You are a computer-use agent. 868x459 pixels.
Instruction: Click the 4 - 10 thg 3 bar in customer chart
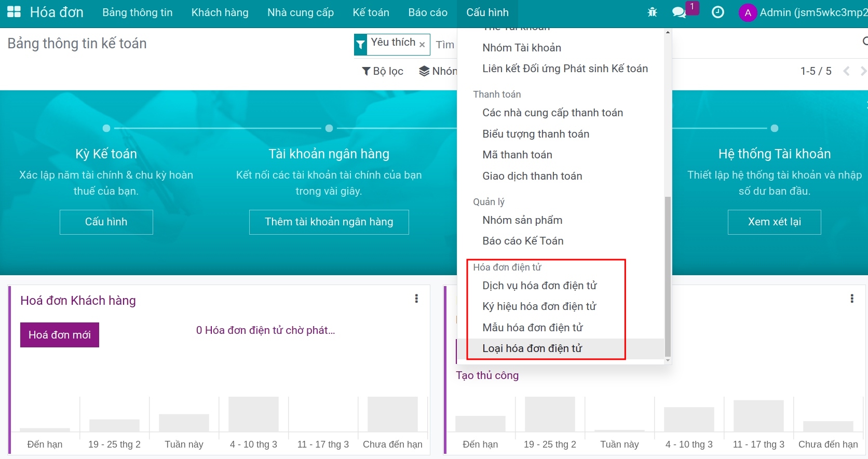click(x=253, y=414)
